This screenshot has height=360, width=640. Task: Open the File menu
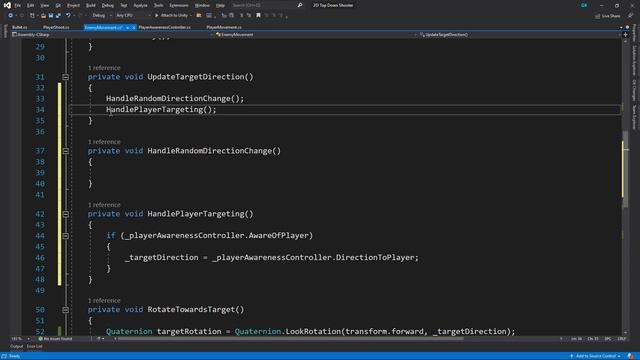(x=18, y=5)
